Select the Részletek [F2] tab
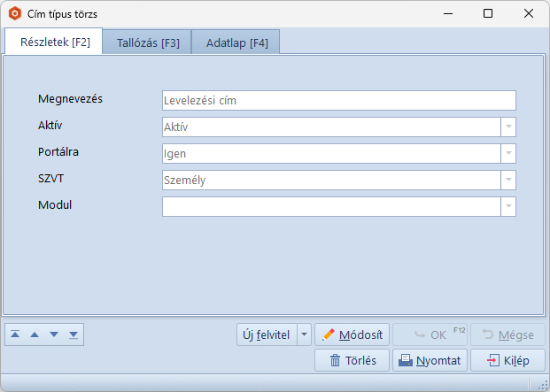This screenshot has height=392, width=550. pyautogui.click(x=55, y=42)
